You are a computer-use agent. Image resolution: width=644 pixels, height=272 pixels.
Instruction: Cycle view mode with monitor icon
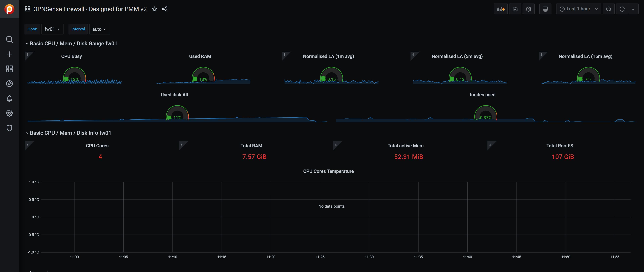pos(545,9)
